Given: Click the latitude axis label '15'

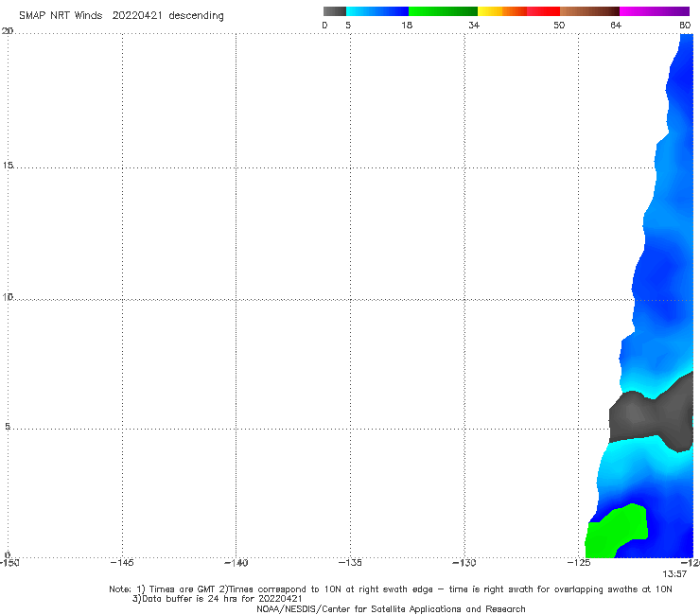Looking at the screenshot, I should (x=8, y=166).
